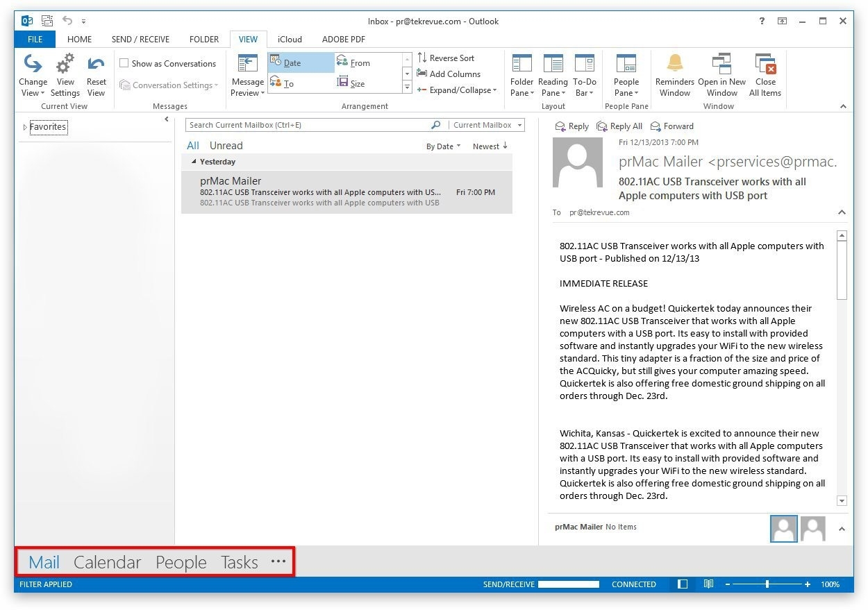Image resolution: width=868 pixels, height=610 pixels.
Task: Enable Show as Conversations checkbox
Action: click(124, 63)
